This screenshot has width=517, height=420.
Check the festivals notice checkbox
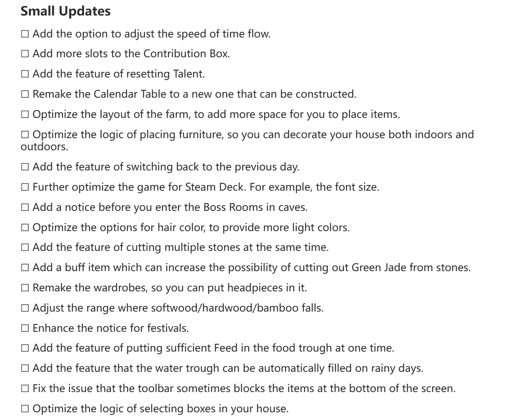pos(25,329)
